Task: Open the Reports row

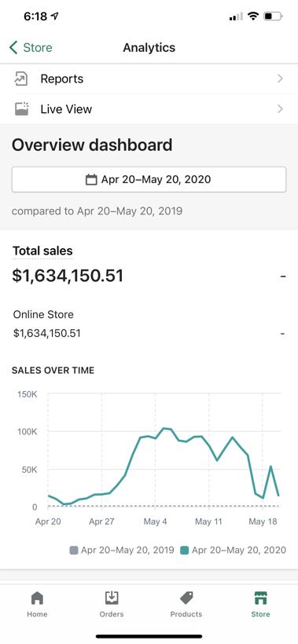Action: tap(149, 79)
